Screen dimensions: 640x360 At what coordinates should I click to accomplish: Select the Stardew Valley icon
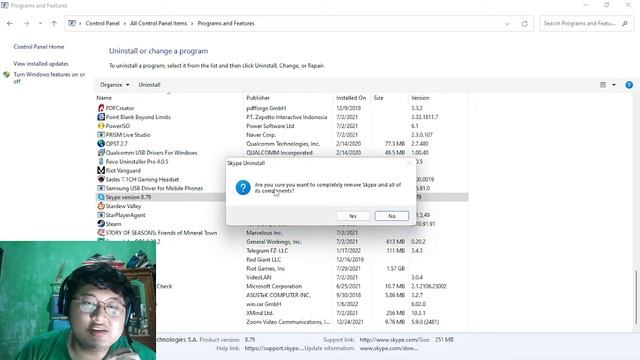pyautogui.click(x=101, y=206)
